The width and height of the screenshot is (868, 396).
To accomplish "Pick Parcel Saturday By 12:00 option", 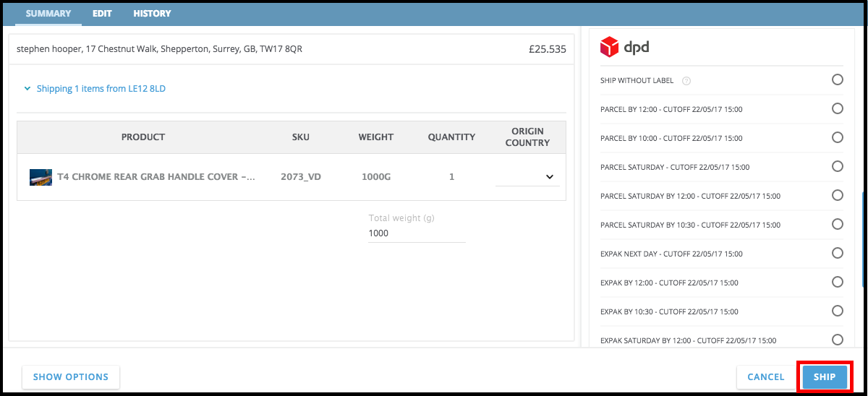I will [x=837, y=196].
